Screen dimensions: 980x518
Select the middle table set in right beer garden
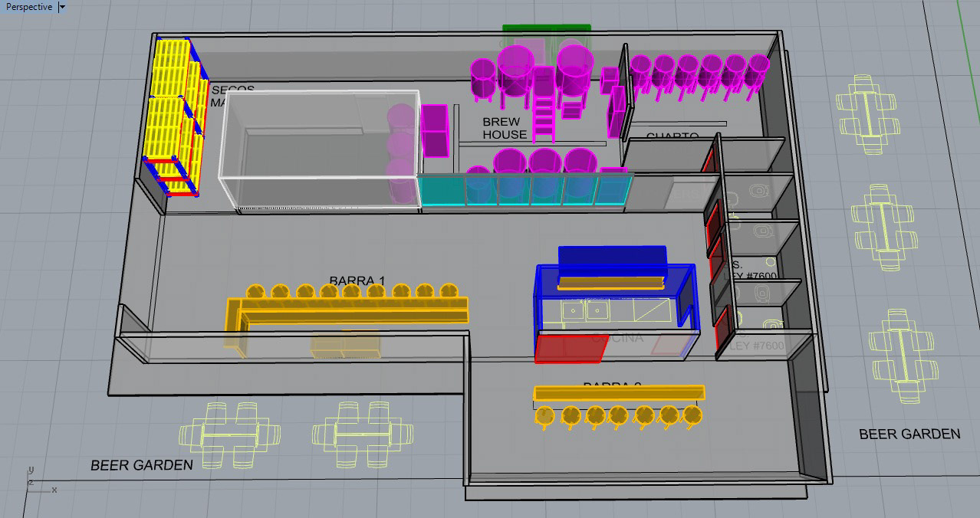pos(884,228)
